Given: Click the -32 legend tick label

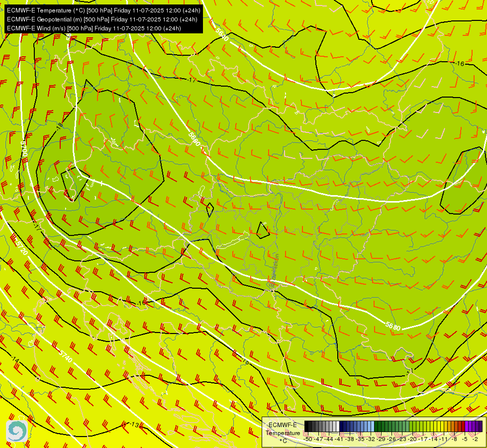Looking at the screenshot, I should 371,439.
